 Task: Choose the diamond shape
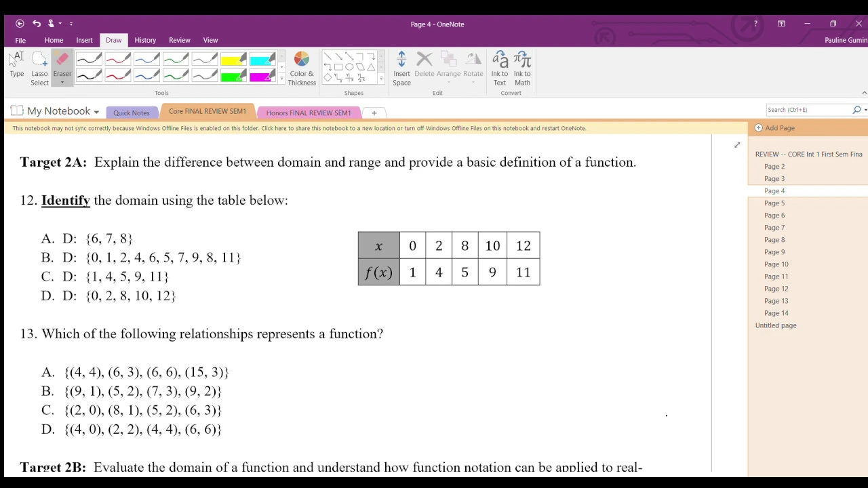[x=328, y=78]
